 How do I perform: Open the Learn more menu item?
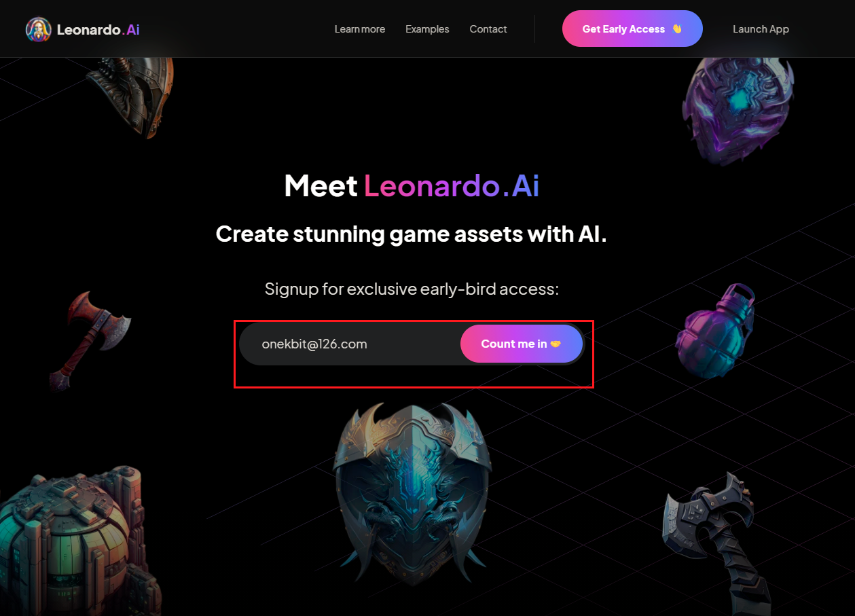[360, 29]
